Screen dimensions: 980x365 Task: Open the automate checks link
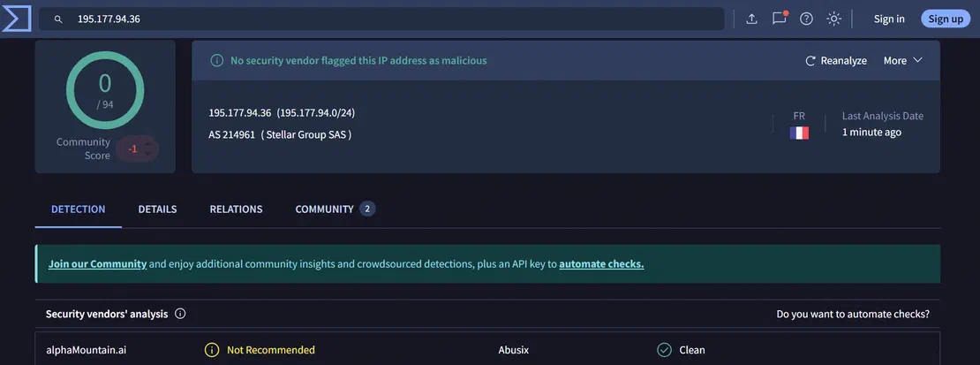point(601,263)
